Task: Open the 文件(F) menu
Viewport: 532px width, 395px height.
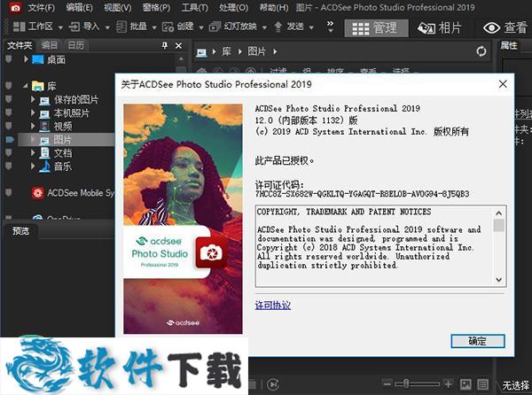Action: (42, 7)
